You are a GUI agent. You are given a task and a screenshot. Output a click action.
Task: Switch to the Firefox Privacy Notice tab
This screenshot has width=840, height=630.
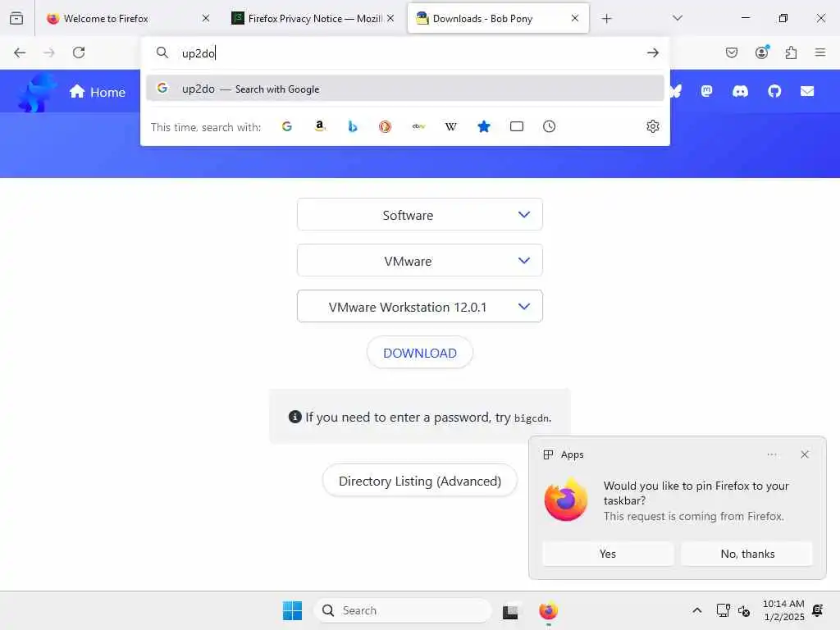point(314,19)
